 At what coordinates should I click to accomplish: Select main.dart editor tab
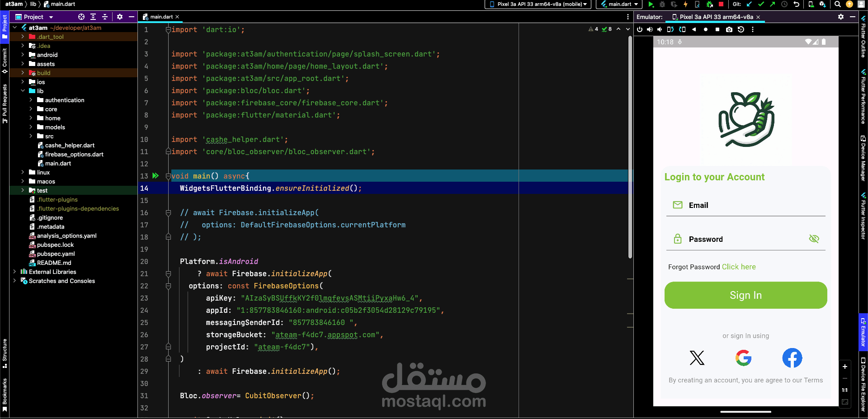pos(161,17)
